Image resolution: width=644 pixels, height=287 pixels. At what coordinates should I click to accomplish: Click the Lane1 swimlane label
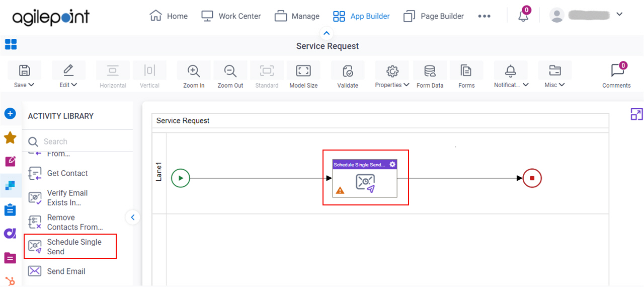coord(159,172)
